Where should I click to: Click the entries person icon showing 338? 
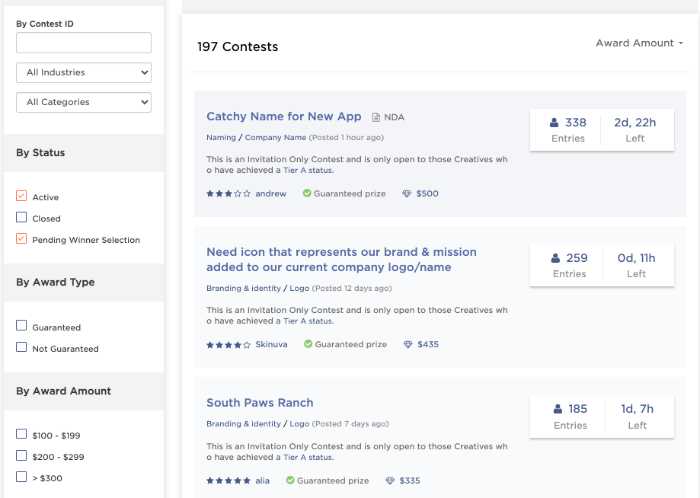point(554,123)
